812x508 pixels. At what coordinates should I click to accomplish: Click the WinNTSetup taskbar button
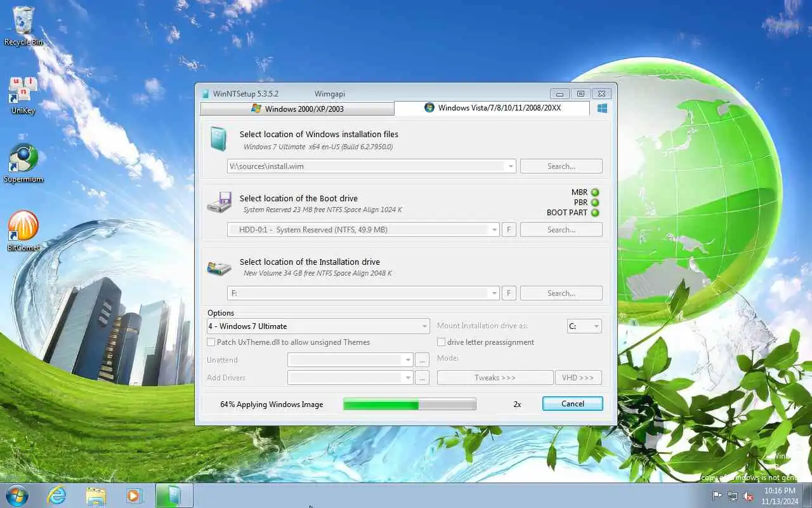pyautogui.click(x=174, y=495)
